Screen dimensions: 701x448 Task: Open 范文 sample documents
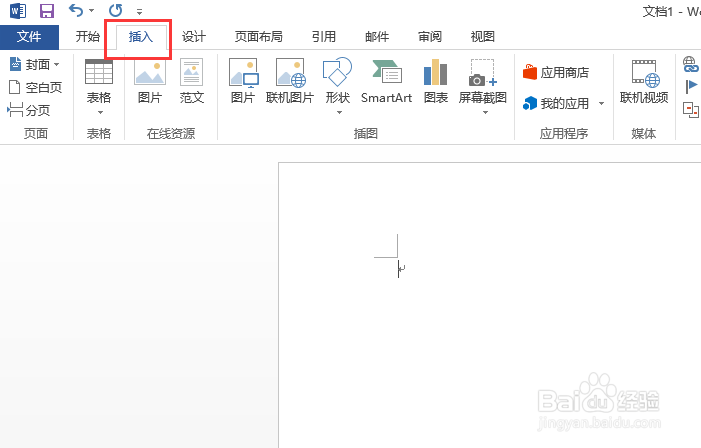pos(192,81)
